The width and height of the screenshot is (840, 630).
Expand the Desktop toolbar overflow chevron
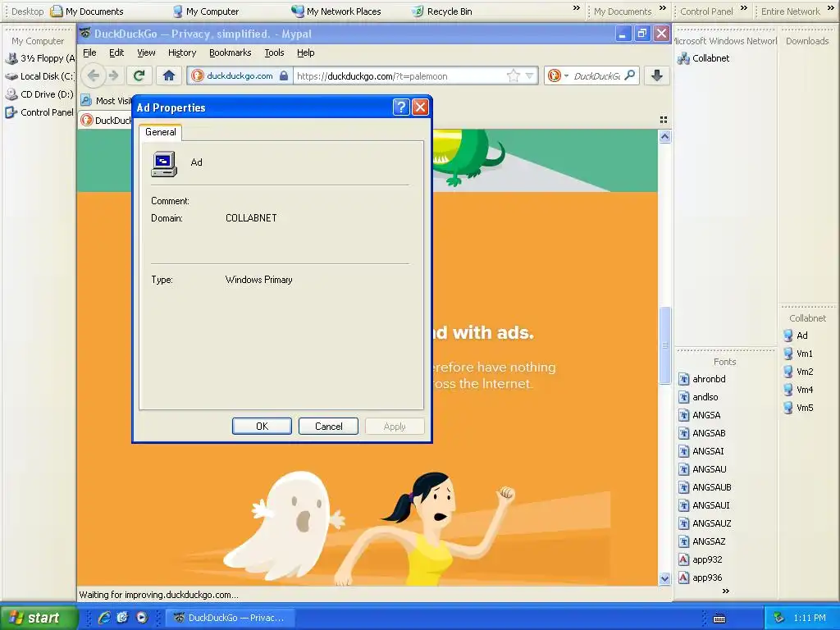577,8
